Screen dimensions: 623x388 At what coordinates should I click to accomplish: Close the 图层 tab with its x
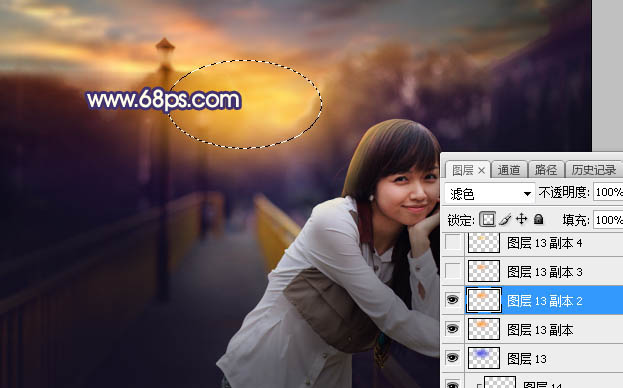482,171
